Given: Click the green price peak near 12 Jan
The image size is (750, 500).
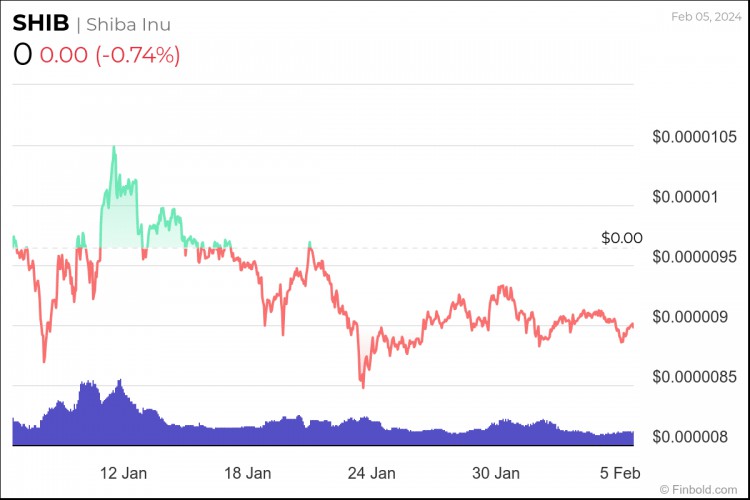Looking at the screenshot, I should pyautogui.click(x=114, y=147).
